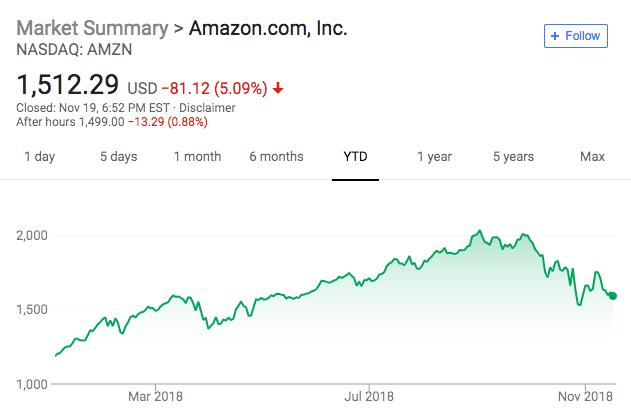Click the green current price dot

click(613, 296)
